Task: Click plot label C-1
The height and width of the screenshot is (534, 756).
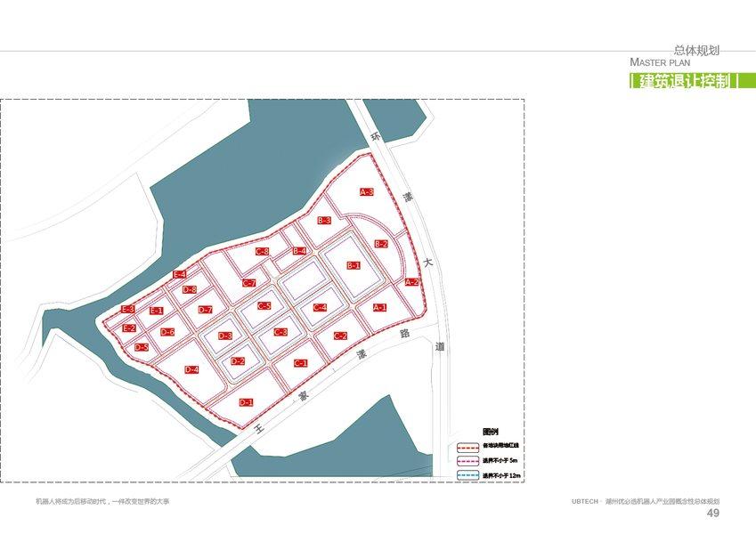Action: pyautogui.click(x=300, y=363)
